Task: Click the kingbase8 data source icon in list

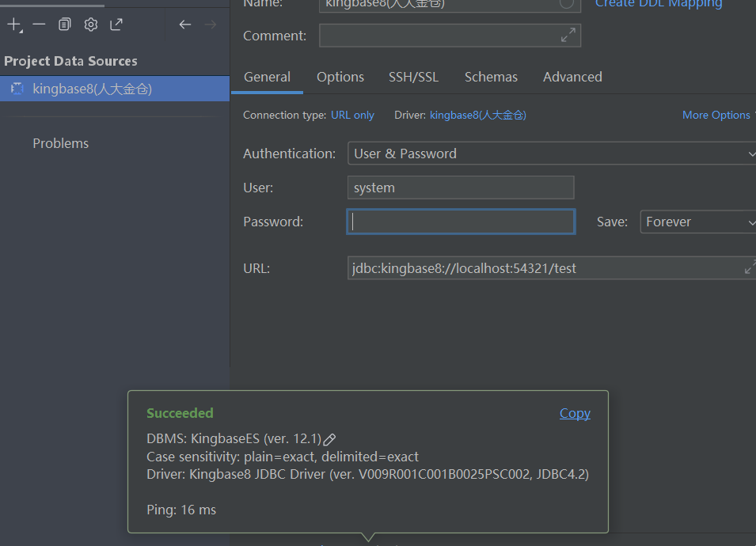Action: click(17, 89)
